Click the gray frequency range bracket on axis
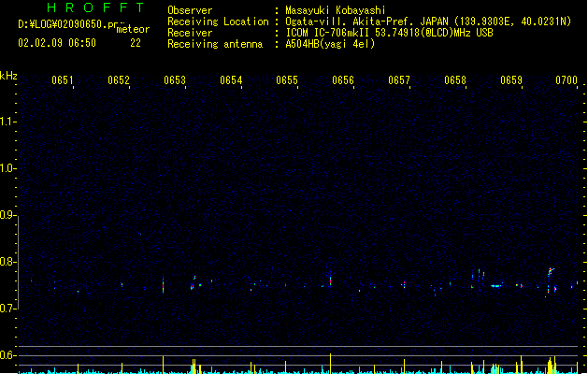Viewport: 588px width, 374px height. (x=18, y=263)
